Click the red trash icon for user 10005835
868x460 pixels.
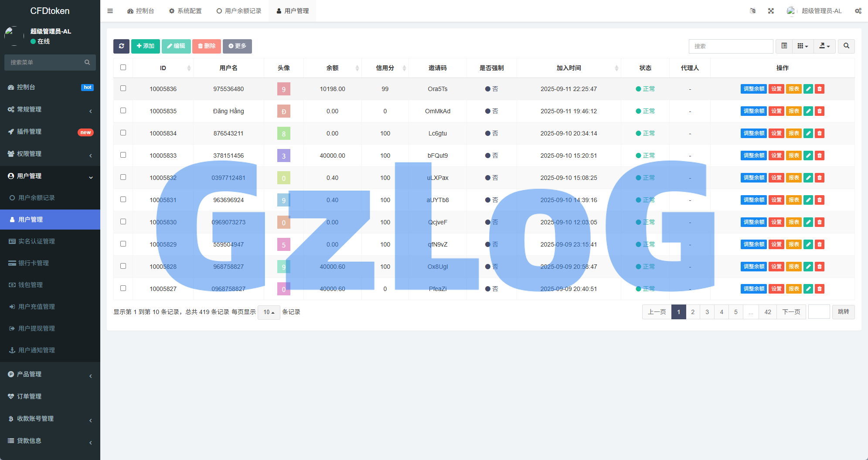pos(819,111)
